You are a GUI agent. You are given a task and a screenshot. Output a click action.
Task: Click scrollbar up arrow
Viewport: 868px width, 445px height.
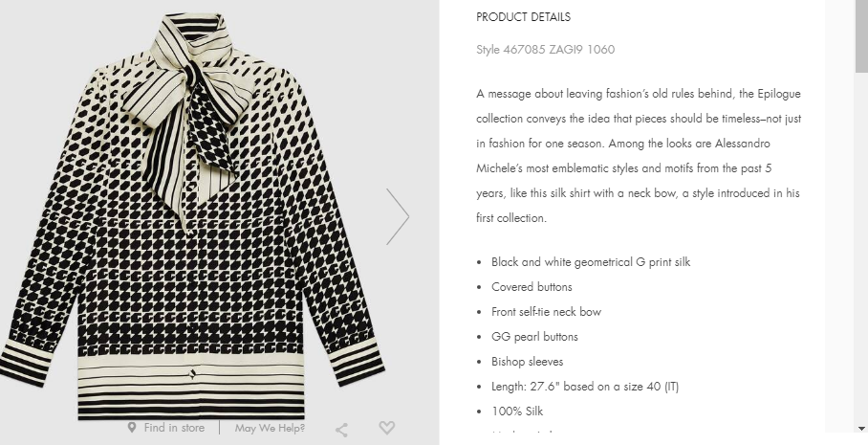coord(861,7)
